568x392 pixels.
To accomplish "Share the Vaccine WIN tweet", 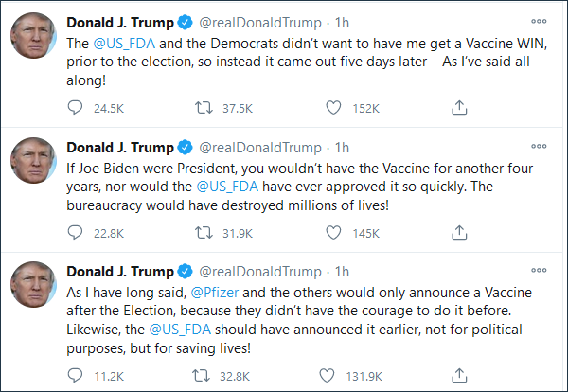I will [x=458, y=106].
